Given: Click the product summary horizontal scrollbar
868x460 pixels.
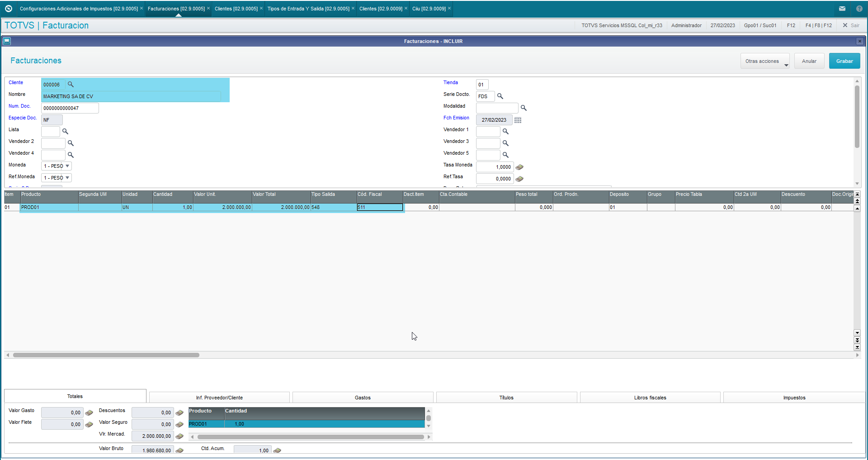Looking at the screenshot, I should click(x=311, y=437).
